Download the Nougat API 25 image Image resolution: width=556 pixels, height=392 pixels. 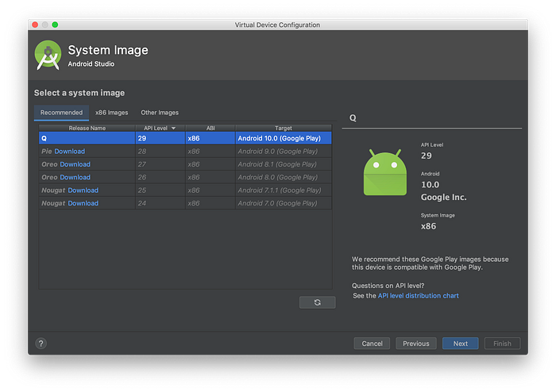[x=83, y=190]
